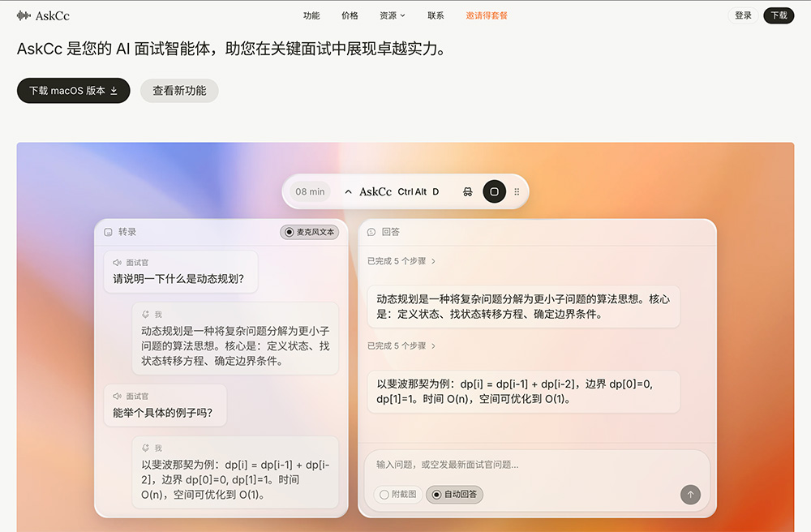Go to the 联系 page

coord(436,15)
